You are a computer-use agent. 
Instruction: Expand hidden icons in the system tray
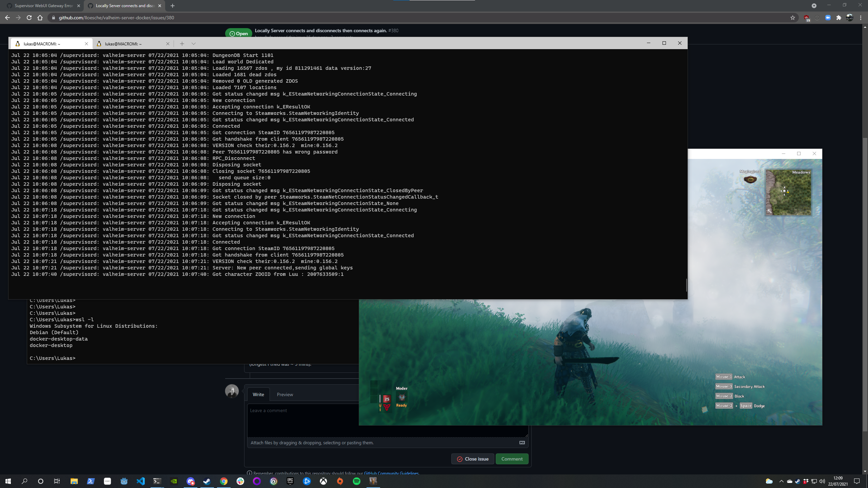click(x=782, y=482)
